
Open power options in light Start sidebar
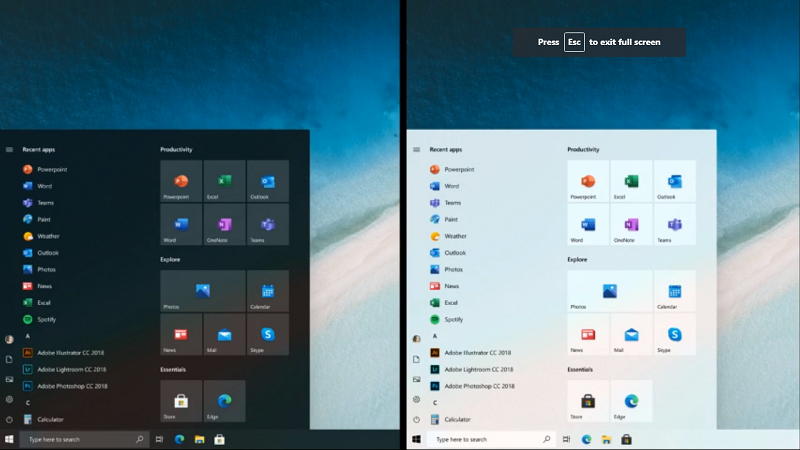point(416,419)
